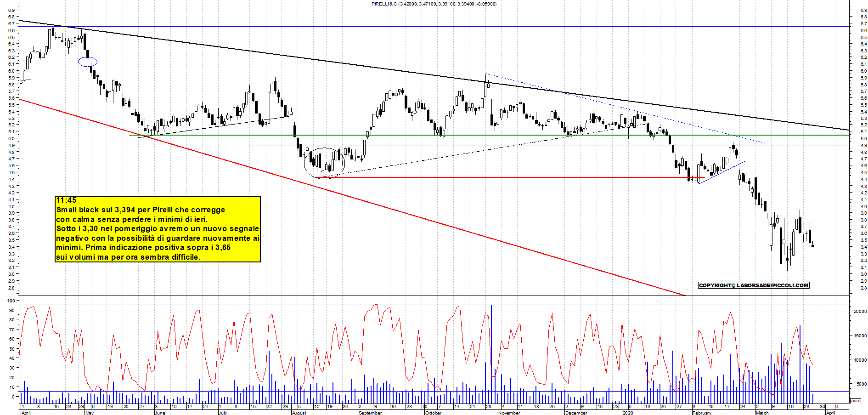Click the July label on the time axis
Image resolution: width=868 pixels, height=415 pixels.
tap(223, 413)
